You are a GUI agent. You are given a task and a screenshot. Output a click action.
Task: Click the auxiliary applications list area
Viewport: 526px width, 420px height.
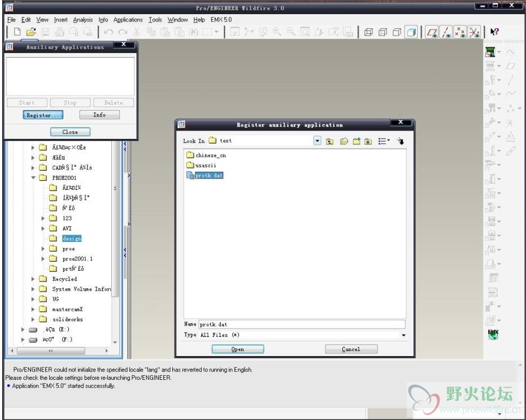pyautogui.click(x=70, y=76)
